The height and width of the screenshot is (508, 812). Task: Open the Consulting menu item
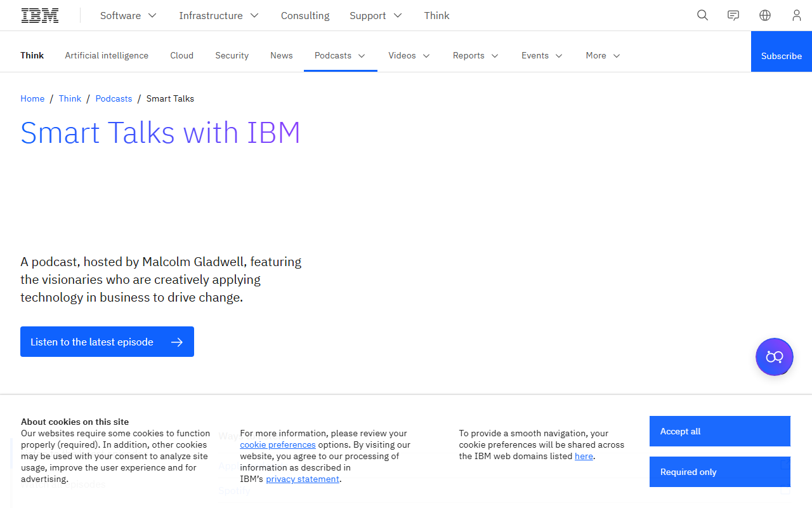[305, 15]
